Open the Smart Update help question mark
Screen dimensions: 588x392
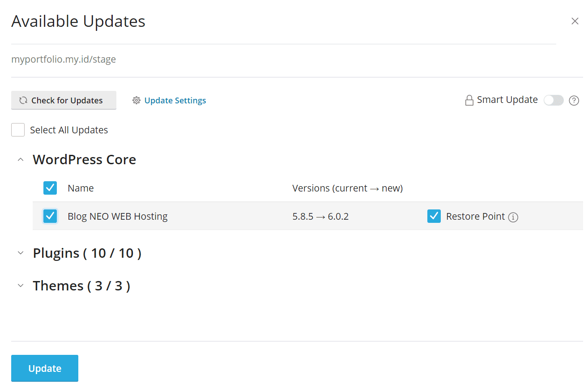tap(574, 101)
